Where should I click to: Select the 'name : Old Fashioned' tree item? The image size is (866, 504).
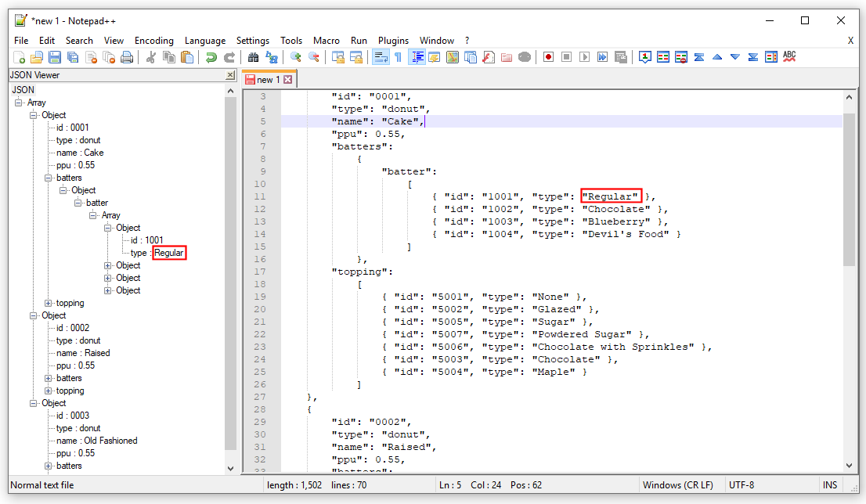click(96, 441)
